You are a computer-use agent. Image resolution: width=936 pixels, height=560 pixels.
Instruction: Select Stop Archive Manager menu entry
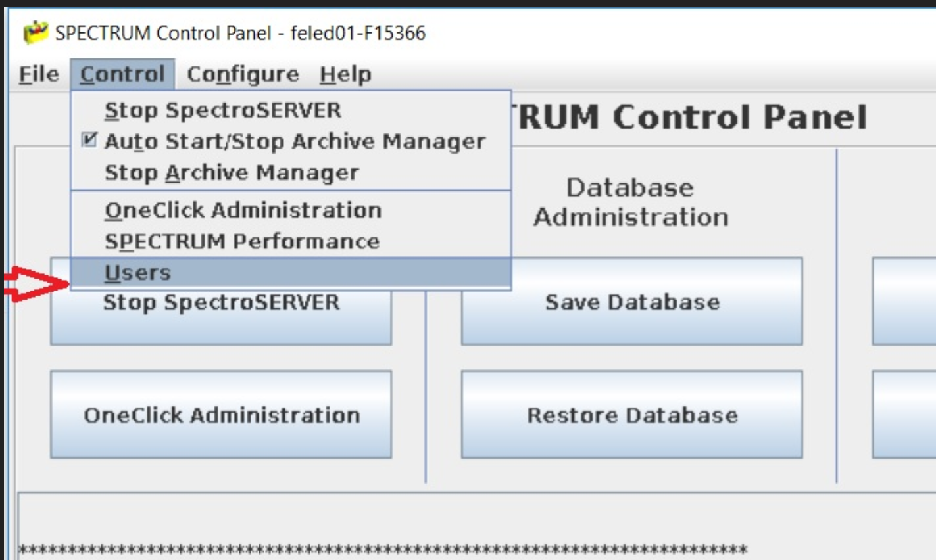(232, 173)
